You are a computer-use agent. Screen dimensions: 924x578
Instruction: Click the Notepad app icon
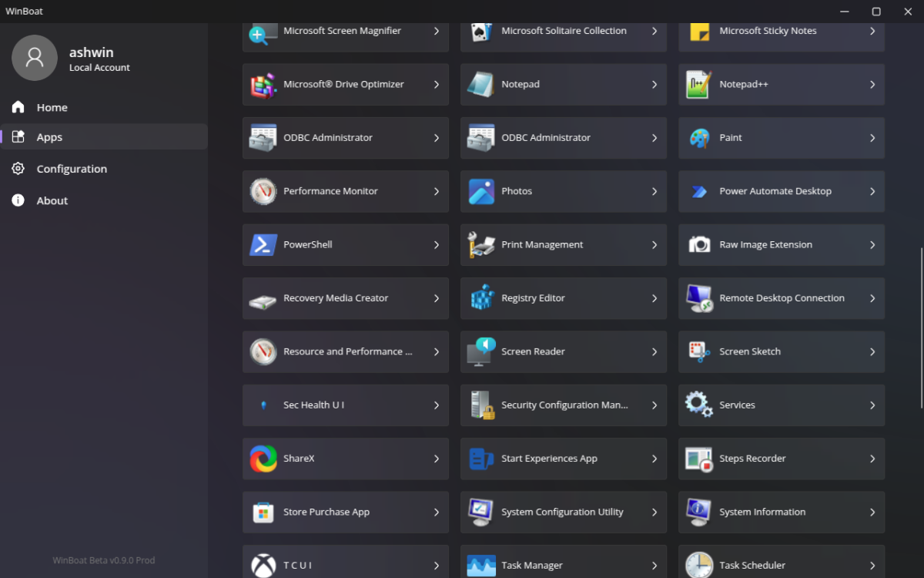pos(481,85)
